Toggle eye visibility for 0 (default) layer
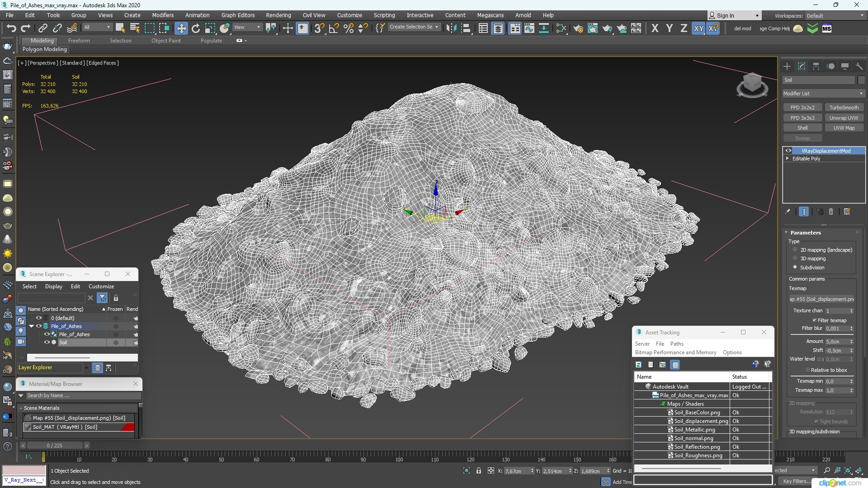This screenshot has height=488, width=868. click(x=39, y=318)
